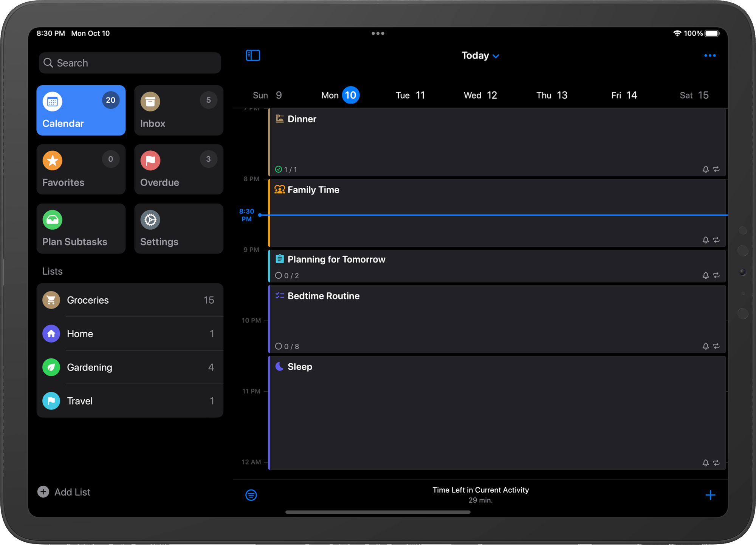Toggle Dinner 1/1 completed checkmark
Screen dimensions: 756x545
(x=279, y=170)
